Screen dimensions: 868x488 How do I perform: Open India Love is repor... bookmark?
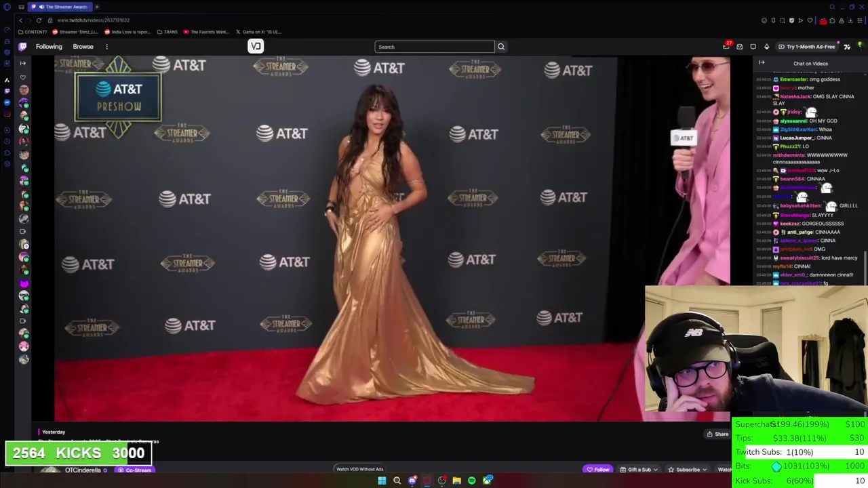(x=127, y=32)
